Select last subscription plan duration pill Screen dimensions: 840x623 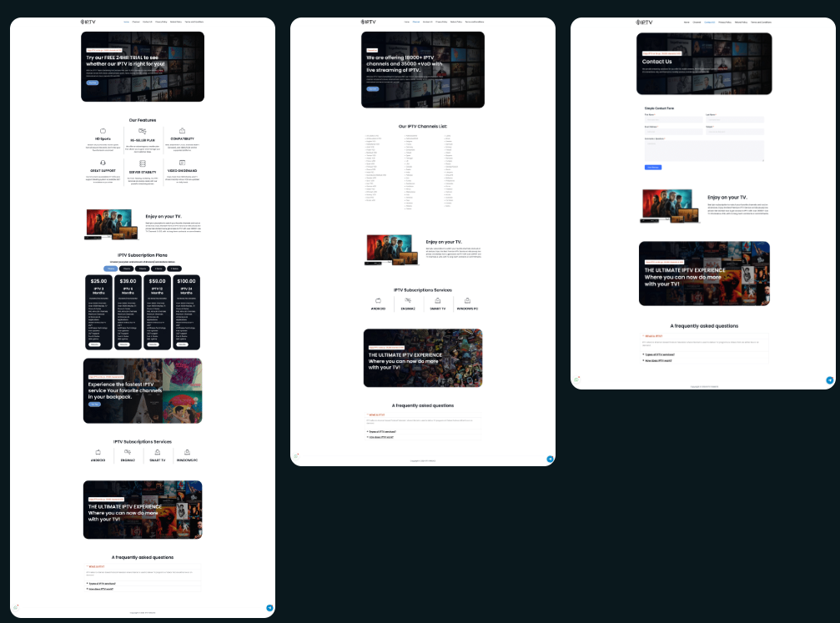(174, 269)
